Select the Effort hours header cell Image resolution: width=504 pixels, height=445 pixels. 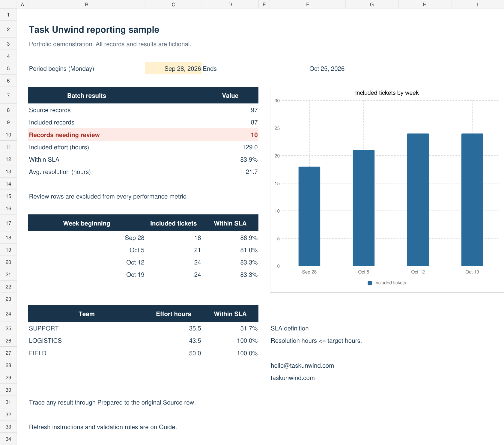coord(173,314)
